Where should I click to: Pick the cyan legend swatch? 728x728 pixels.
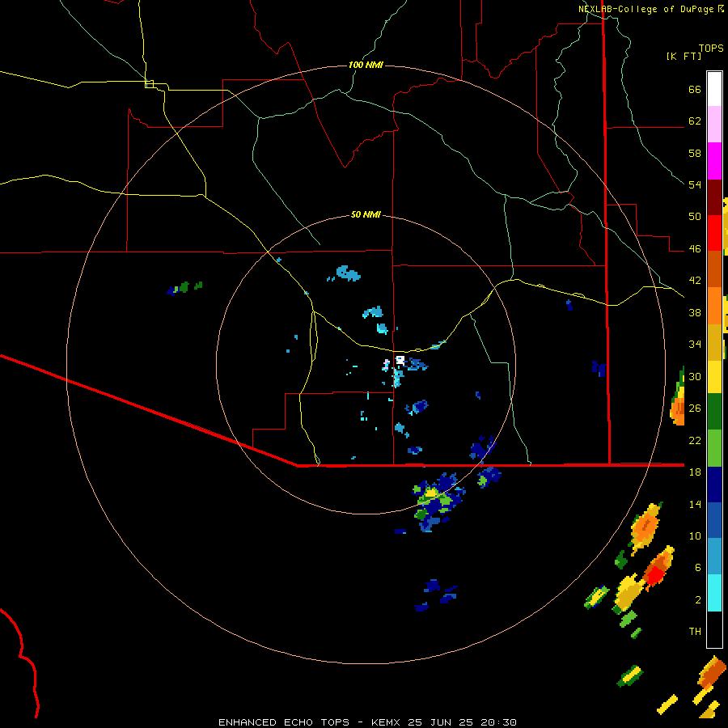coord(714,593)
